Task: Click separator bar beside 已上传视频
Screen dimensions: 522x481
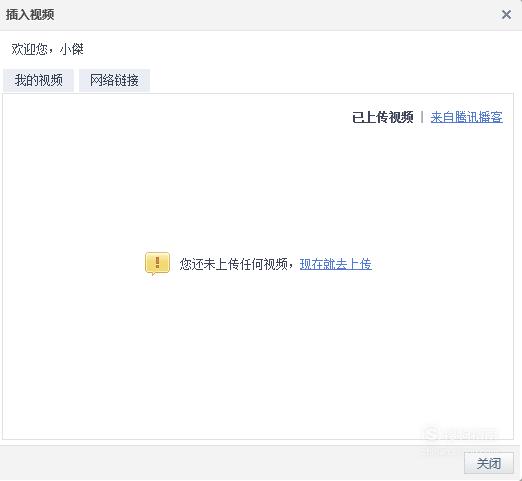Action: point(422,117)
